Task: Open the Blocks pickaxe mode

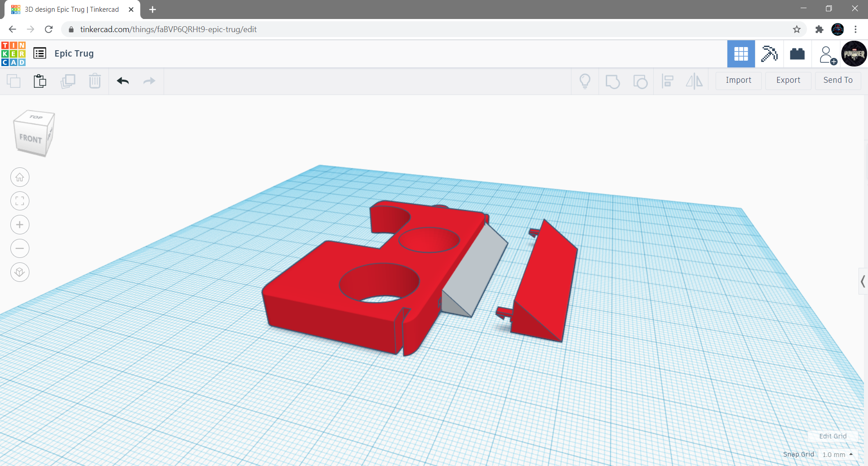Action: [x=769, y=54]
